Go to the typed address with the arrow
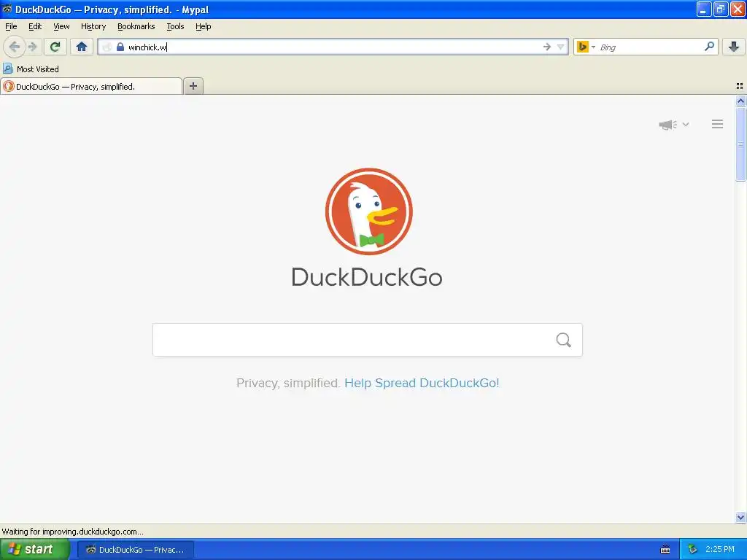 tap(546, 47)
